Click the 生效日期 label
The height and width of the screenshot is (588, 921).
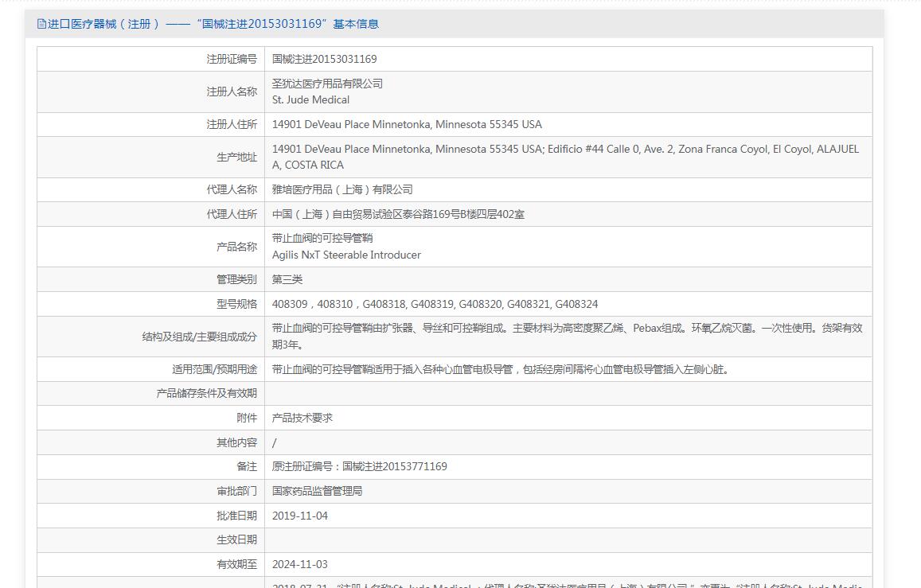pyautogui.click(x=236, y=540)
